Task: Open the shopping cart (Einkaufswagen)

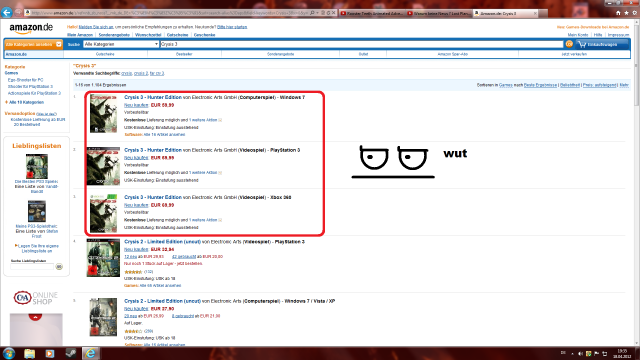Action: click(x=602, y=44)
